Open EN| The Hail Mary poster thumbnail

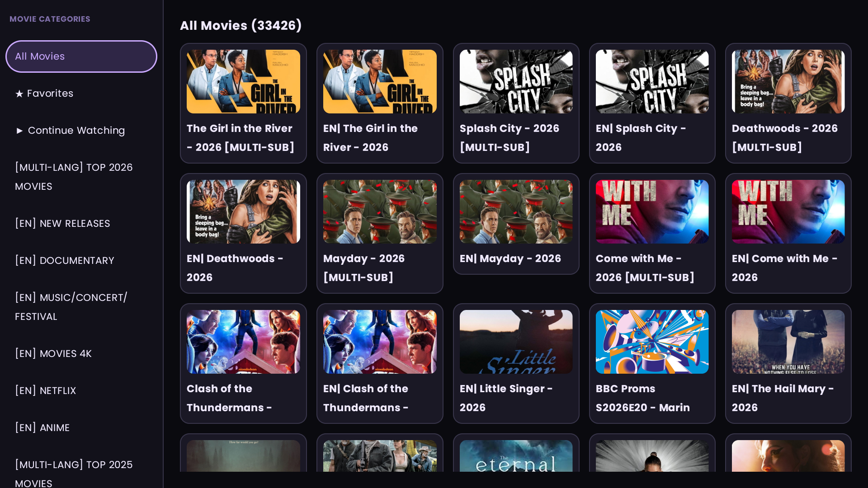point(788,342)
